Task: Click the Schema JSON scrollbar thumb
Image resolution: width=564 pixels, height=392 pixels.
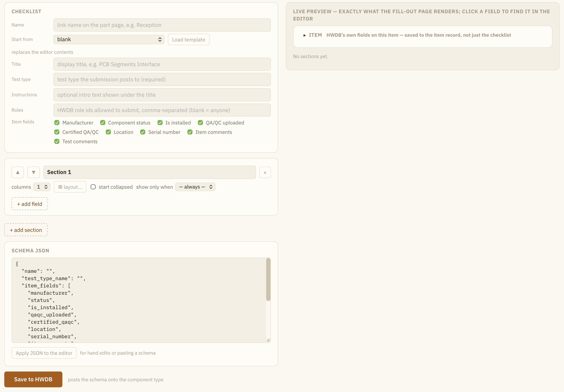Action: coord(268,279)
